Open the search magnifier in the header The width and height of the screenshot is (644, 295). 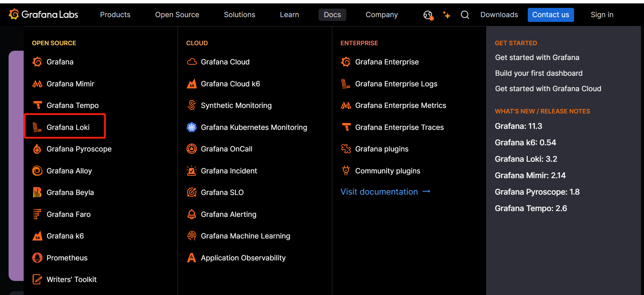tap(465, 15)
